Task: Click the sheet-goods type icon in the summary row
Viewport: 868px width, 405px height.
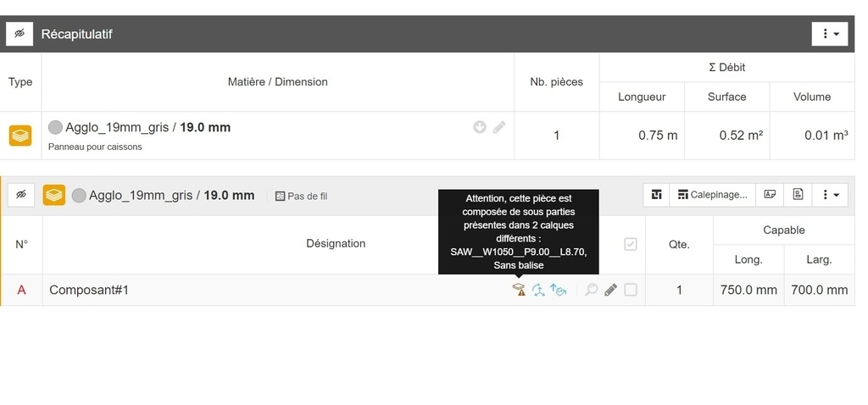Action: (20, 136)
